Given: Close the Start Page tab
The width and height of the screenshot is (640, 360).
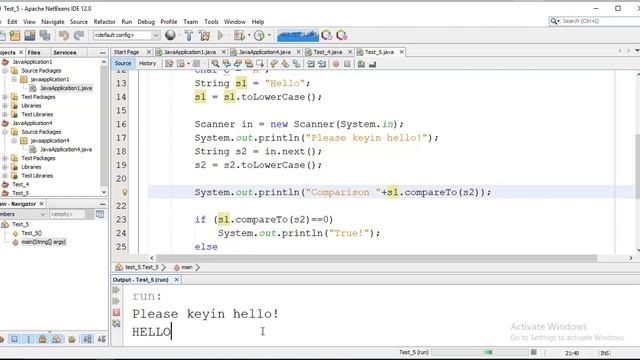Looking at the screenshot, I should click(x=149, y=52).
